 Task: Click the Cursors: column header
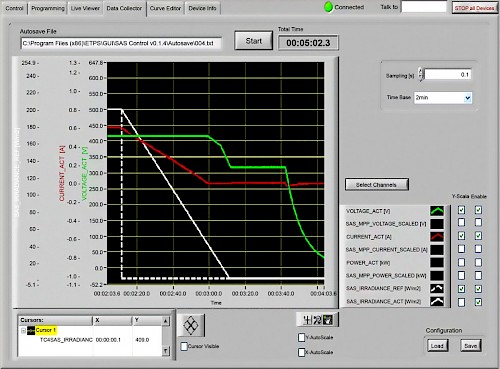coord(55,320)
